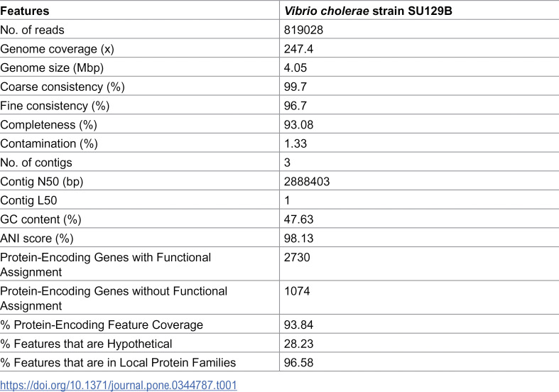This screenshot has height=392, width=559.
Task: Select Local Protein Families value 96.58
Action: pos(298,363)
